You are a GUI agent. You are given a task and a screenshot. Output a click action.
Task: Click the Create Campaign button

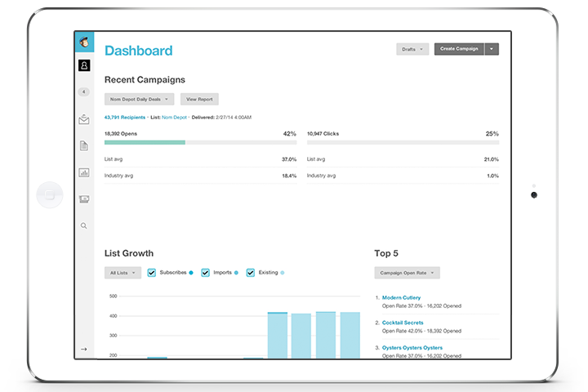coord(459,49)
